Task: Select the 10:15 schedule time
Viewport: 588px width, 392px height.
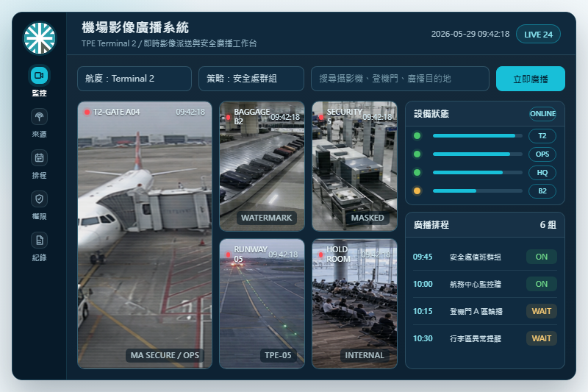Action: tap(423, 311)
